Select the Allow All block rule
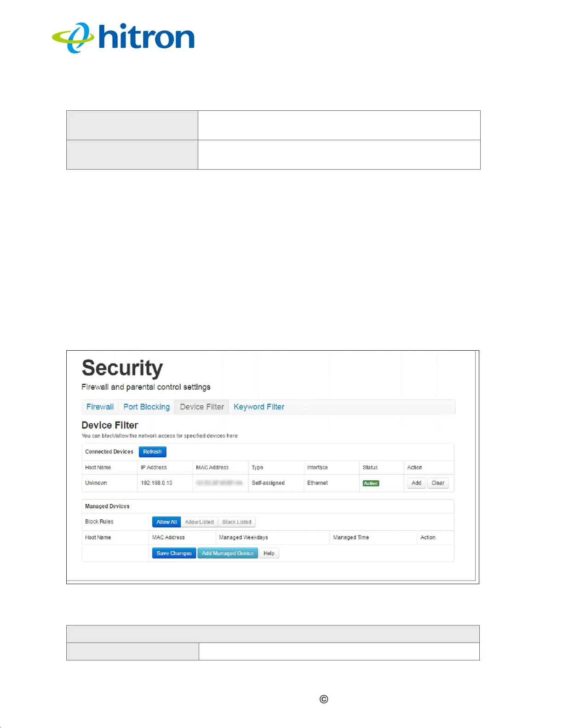 pyautogui.click(x=167, y=522)
